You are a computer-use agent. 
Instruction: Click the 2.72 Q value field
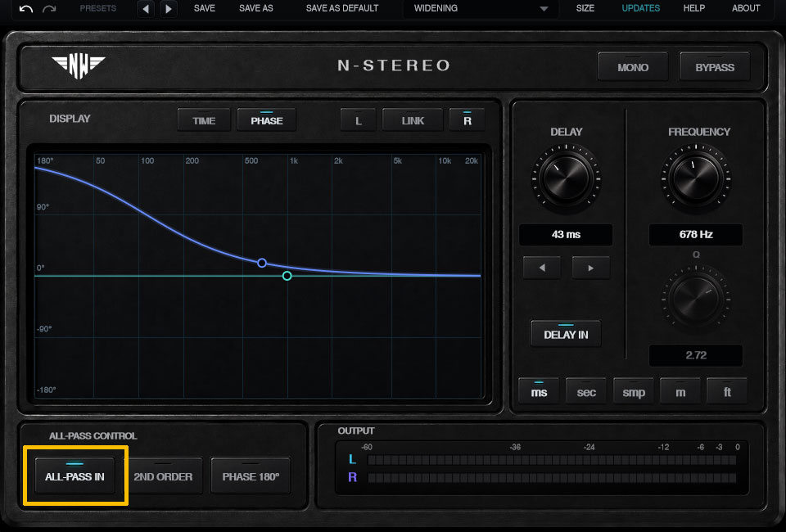[x=696, y=355]
